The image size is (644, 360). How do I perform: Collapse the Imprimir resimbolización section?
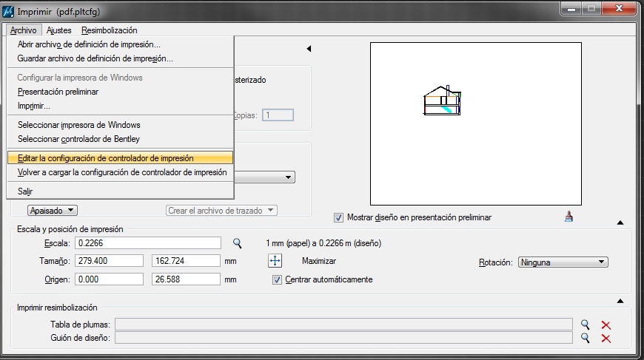pyautogui.click(x=620, y=301)
